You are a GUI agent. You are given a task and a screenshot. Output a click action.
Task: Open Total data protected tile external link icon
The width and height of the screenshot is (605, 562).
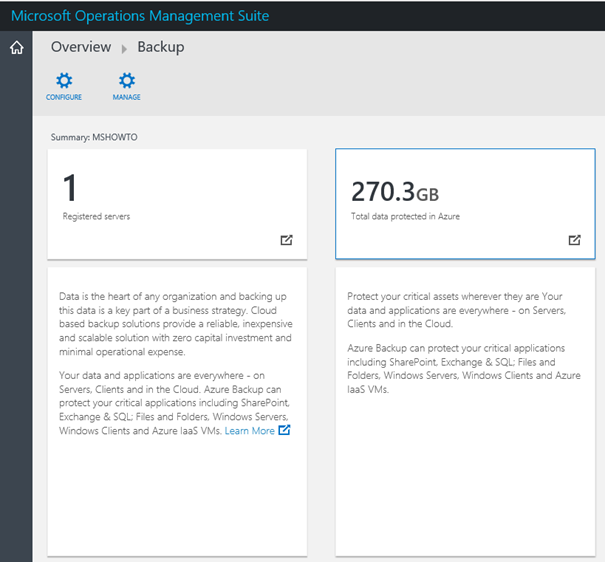[x=575, y=240]
